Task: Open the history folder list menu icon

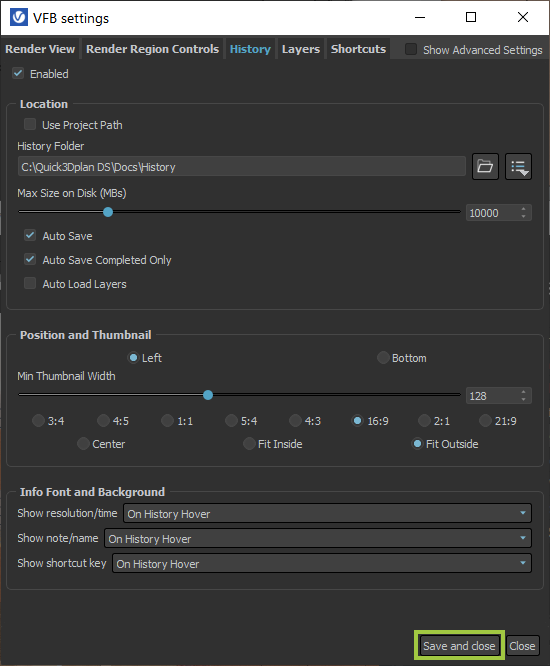Action: pos(518,166)
